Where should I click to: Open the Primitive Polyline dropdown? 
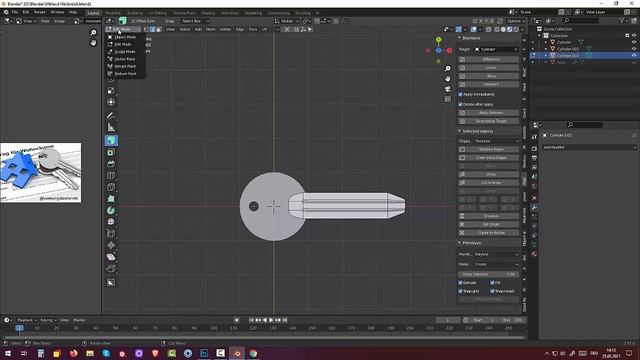[496, 254]
